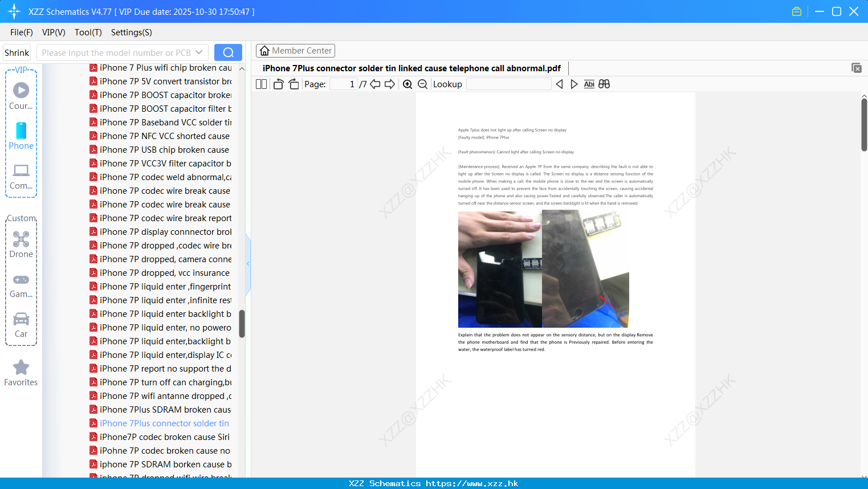Click the binoculars search icon
Screen dimensions: 868x489
point(604,84)
